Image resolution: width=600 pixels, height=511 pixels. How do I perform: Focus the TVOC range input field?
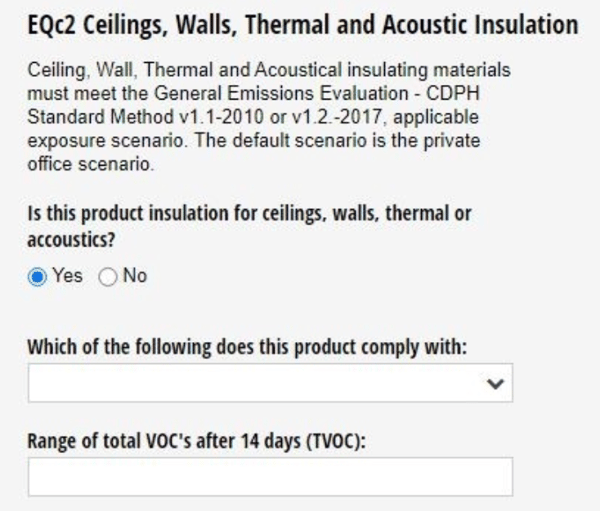point(270,477)
